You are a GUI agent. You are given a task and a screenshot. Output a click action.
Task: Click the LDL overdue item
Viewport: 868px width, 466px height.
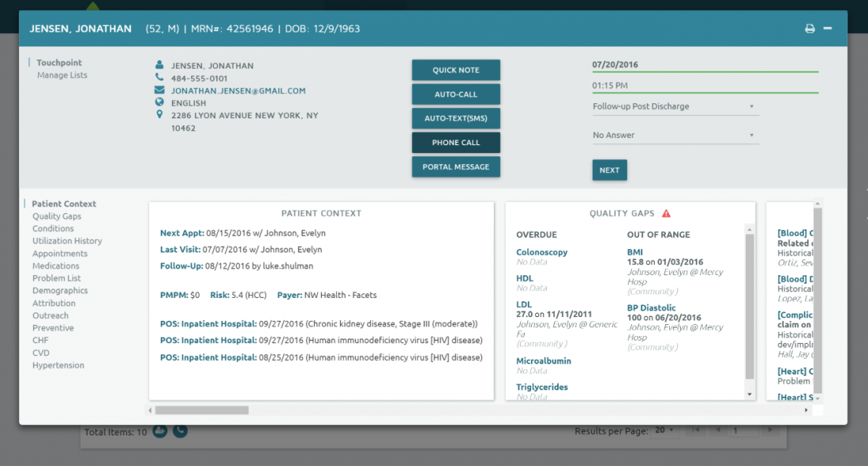tap(524, 304)
